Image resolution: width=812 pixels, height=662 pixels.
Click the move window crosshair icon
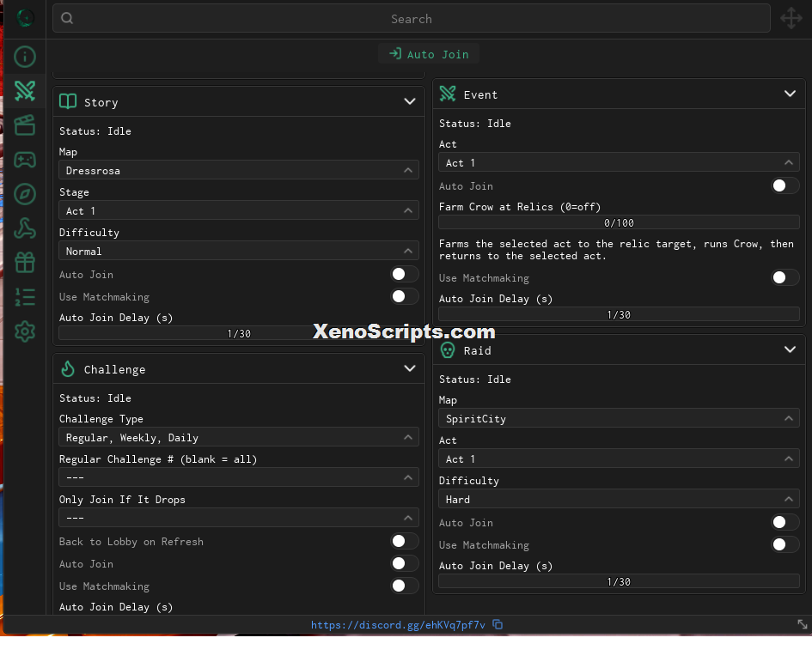[791, 18]
